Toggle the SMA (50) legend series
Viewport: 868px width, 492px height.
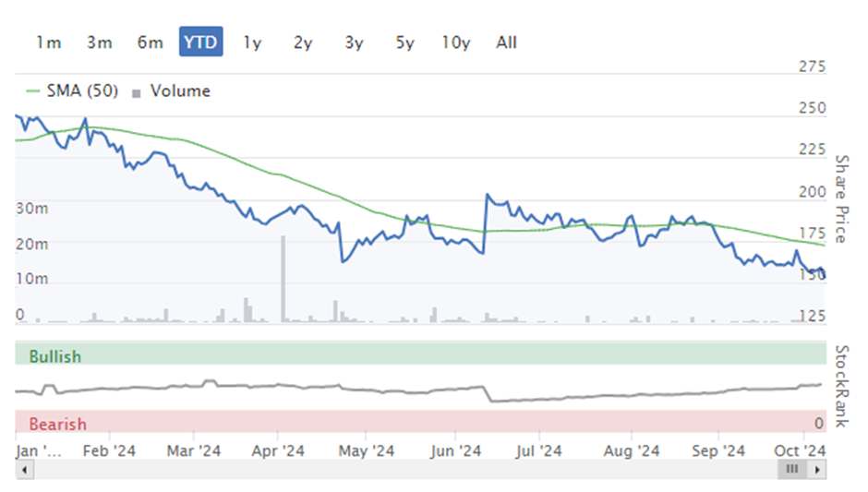[x=72, y=90]
